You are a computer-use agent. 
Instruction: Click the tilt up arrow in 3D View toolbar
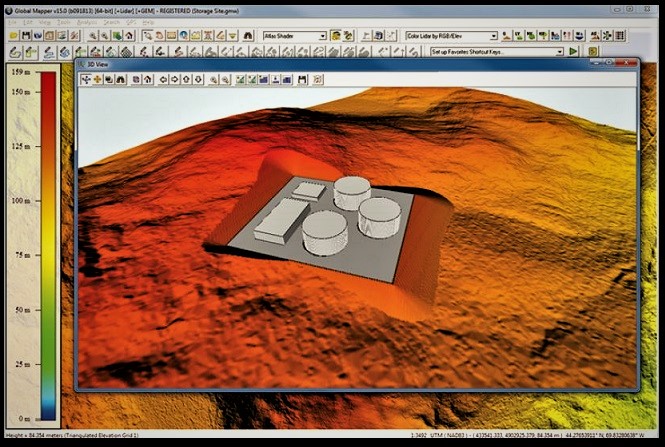pos(186,79)
